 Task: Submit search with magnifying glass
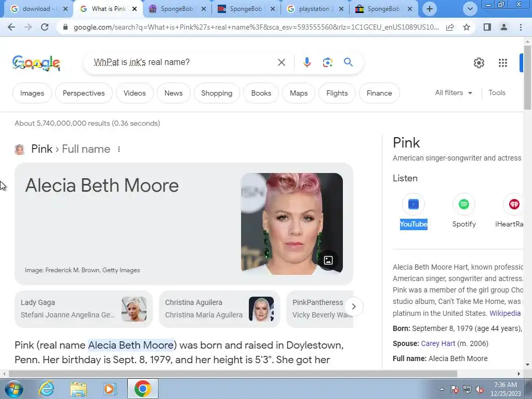[x=348, y=62]
